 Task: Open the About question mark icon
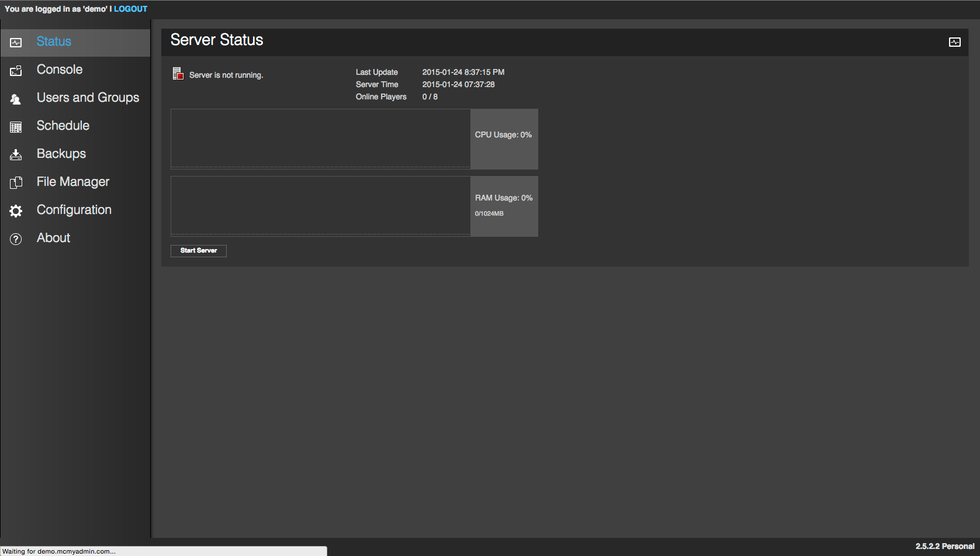[15, 238]
